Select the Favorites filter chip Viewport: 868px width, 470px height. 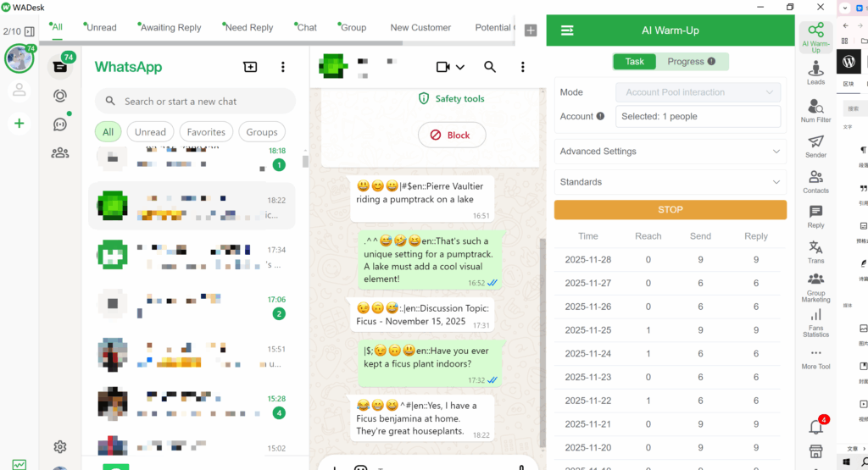click(206, 132)
